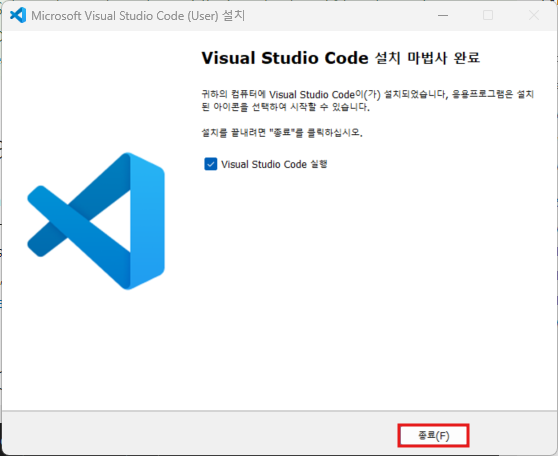
Task: Close the setup window with X
Action: click(x=534, y=15)
